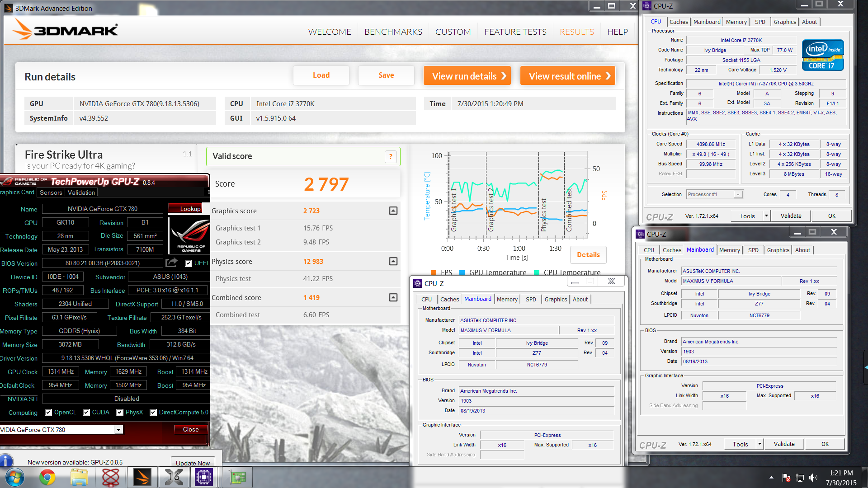Click Validate in the top CPU-Z window

[x=791, y=216]
